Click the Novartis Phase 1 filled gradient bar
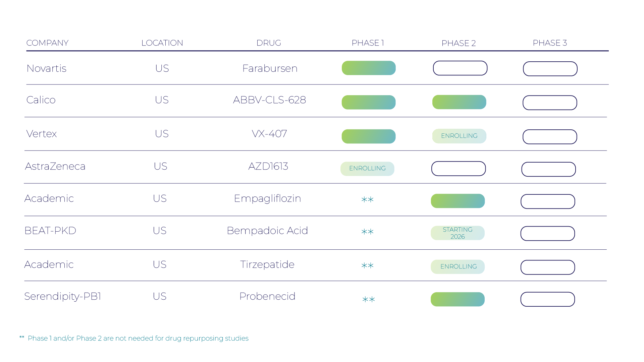This screenshot has height=362, width=644. click(x=368, y=68)
